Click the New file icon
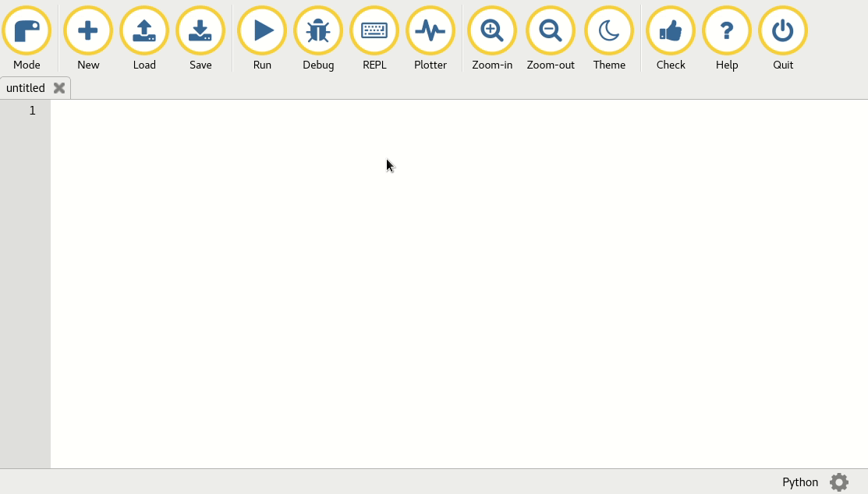Viewport: 868px width, 494px height. [x=87, y=31]
